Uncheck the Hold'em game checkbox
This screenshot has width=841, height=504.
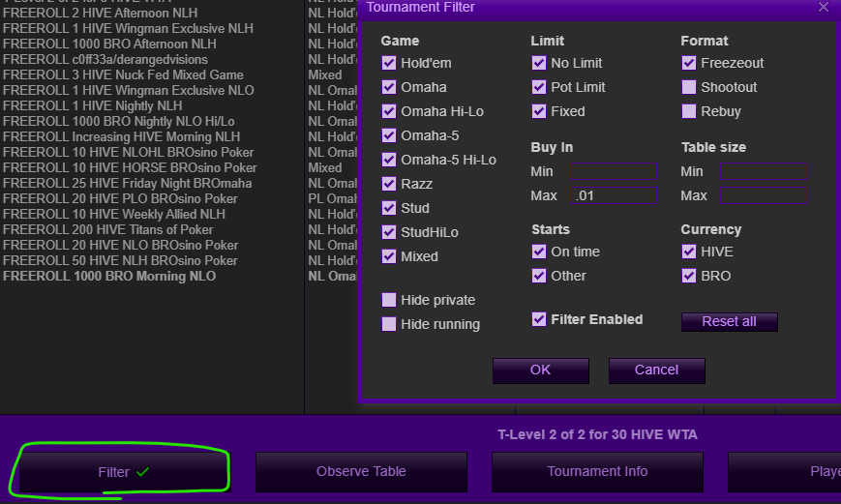coord(389,63)
